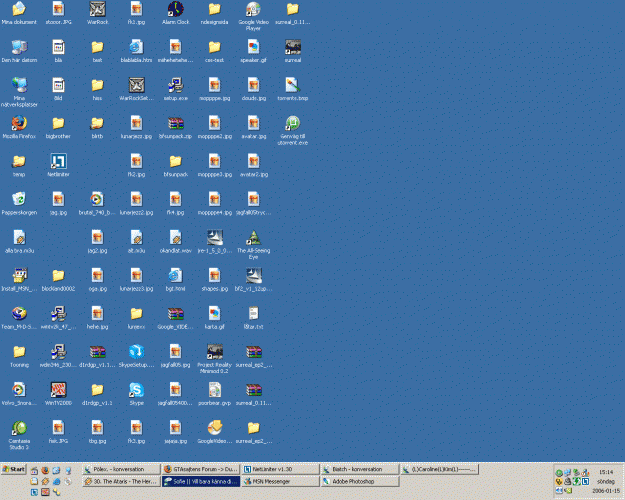Switch to the NetLimiter v1.30 taskbar window
The image size is (625, 500).
point(279,469)
